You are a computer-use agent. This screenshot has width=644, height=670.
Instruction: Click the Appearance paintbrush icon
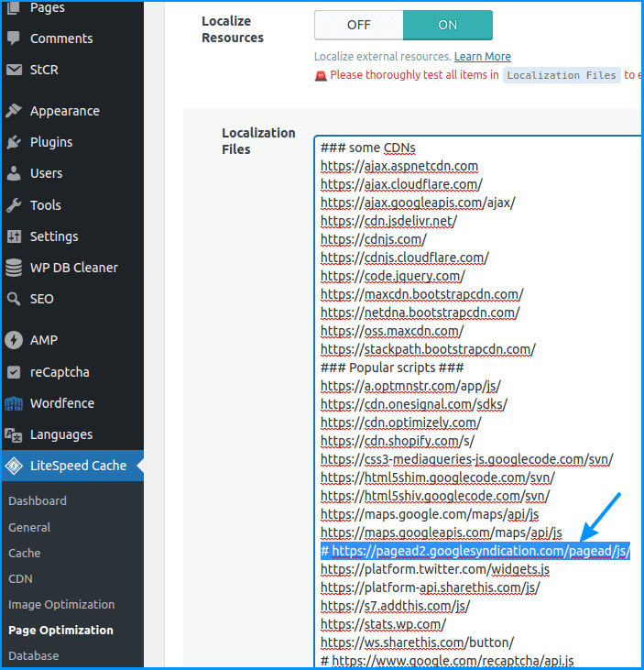pyautogui.click(x=14, y=111)
